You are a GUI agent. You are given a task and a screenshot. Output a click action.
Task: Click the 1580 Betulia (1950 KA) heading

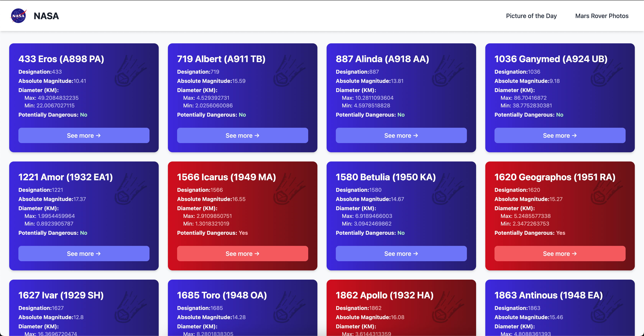click(x=386, y=177)
